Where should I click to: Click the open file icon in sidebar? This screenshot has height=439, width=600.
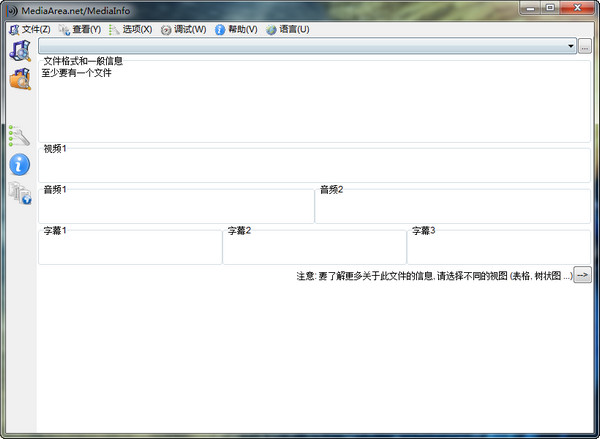[20, 51]
